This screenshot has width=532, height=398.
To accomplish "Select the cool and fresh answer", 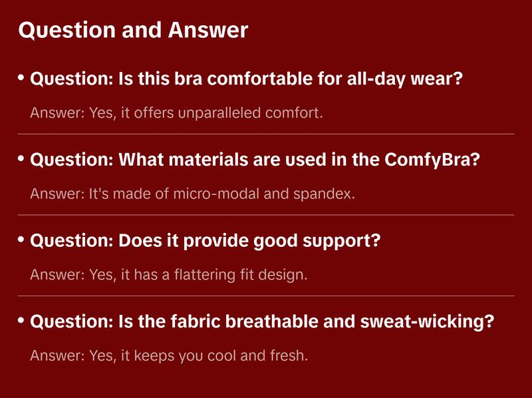I will click(x=169, y=356).
